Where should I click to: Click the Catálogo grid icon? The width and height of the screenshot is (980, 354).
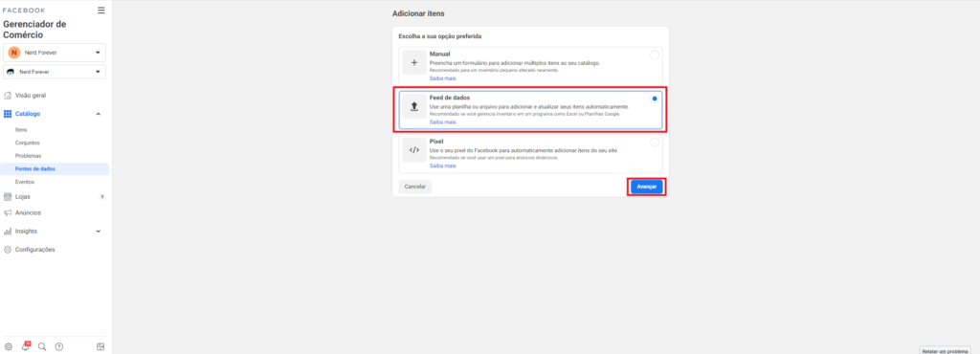(8, 114)
